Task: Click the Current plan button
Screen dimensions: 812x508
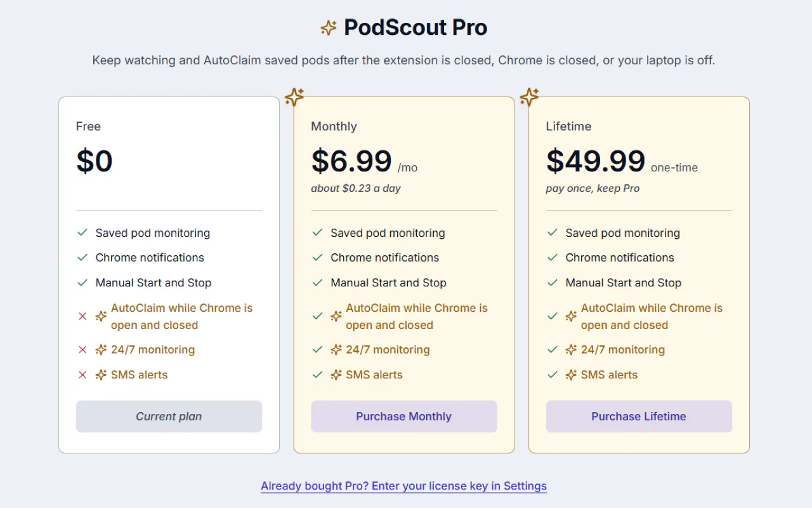Action: pos(169,417)
